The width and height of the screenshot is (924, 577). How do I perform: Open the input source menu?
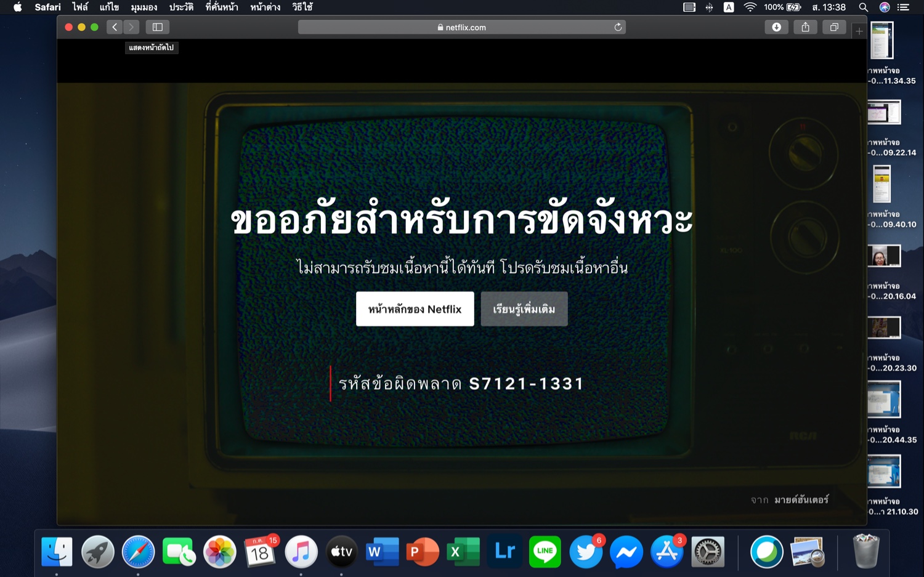[729, 7]
